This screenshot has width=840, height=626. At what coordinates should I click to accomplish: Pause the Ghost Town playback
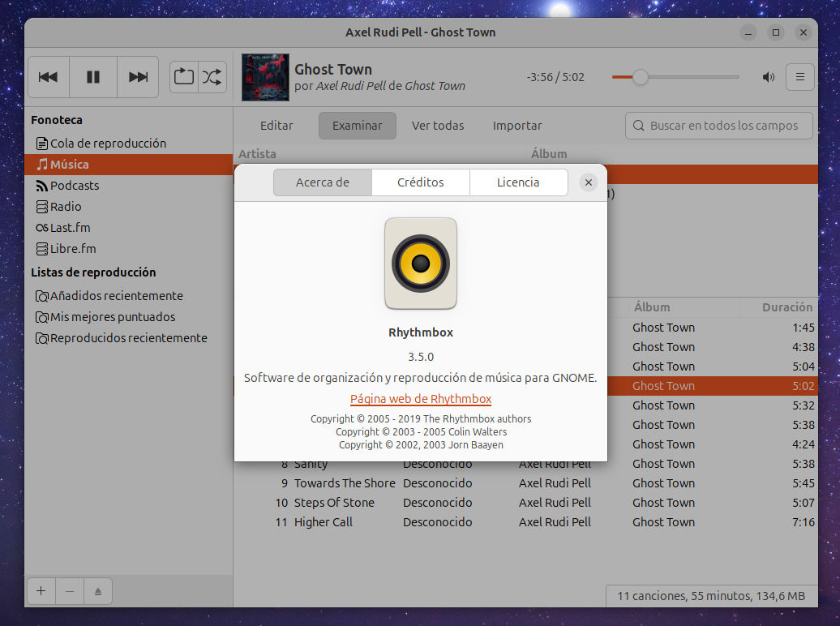pyautogui.click(x=93, y=77)
